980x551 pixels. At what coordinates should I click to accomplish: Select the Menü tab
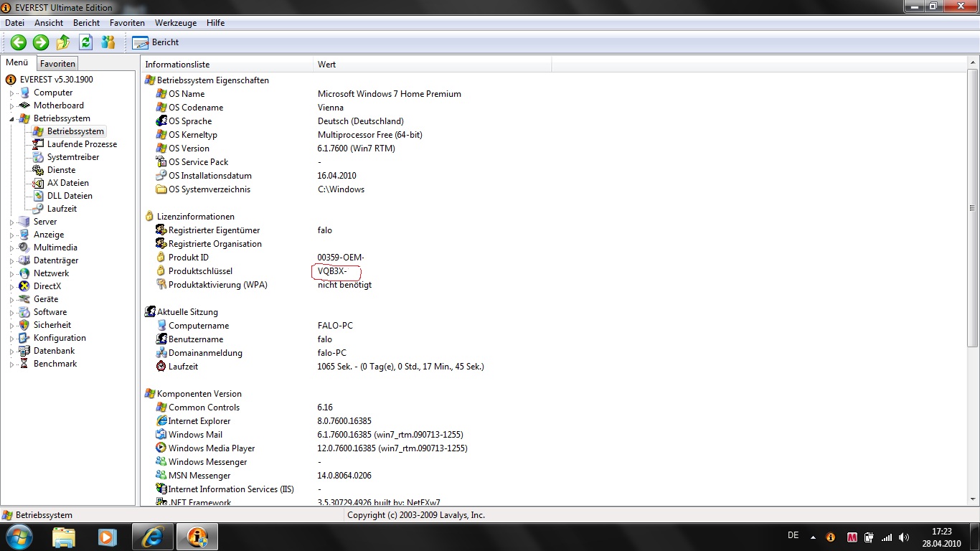17,62
